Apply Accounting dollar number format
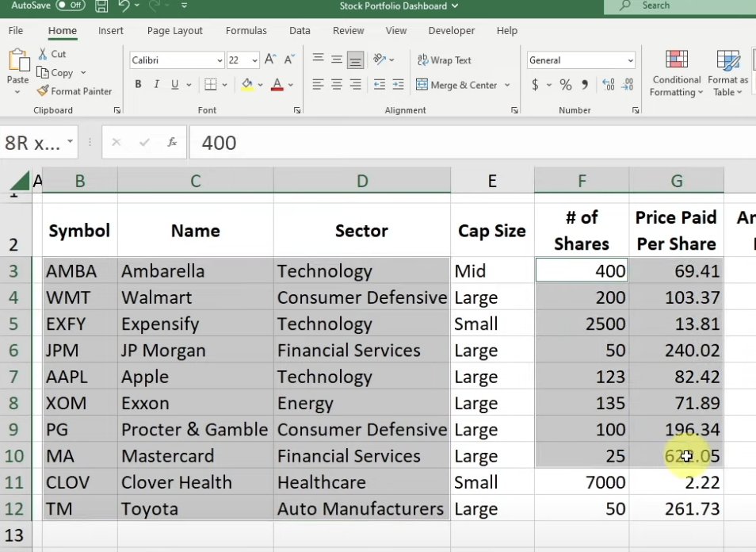The image size is (756, 552). 535,85
